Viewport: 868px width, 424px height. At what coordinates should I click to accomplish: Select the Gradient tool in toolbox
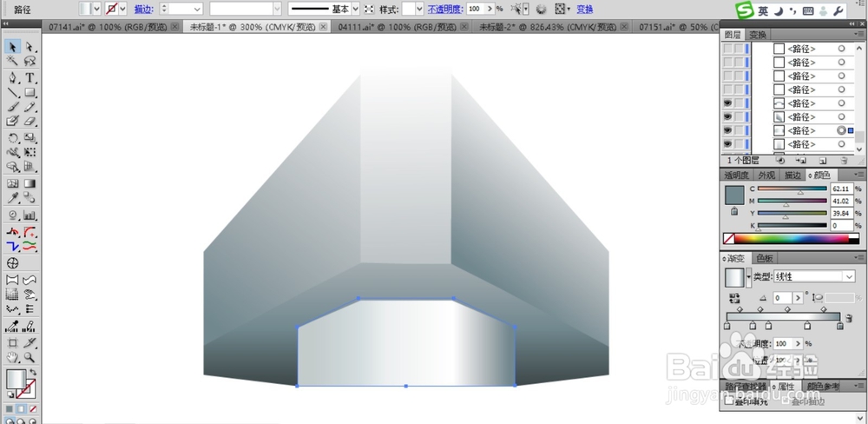tap(30, 183)
